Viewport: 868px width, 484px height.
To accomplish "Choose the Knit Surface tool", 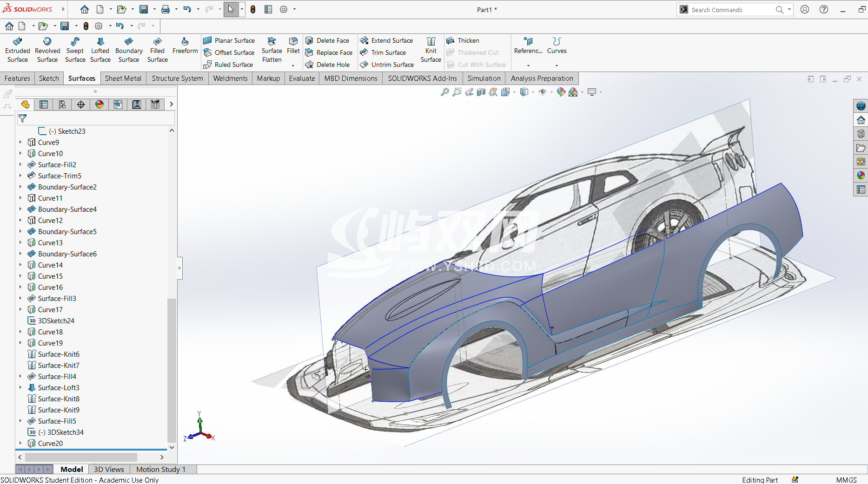I will point(431,50).
